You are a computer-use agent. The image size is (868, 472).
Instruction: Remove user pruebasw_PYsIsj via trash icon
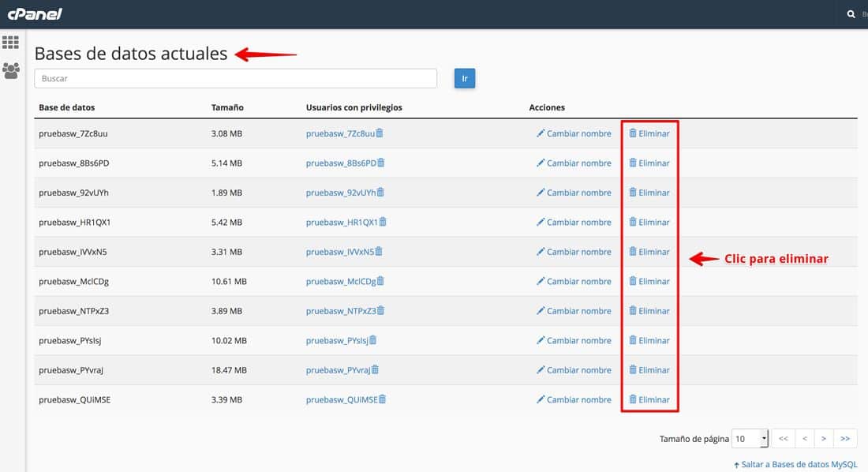(x=372, y=339)
